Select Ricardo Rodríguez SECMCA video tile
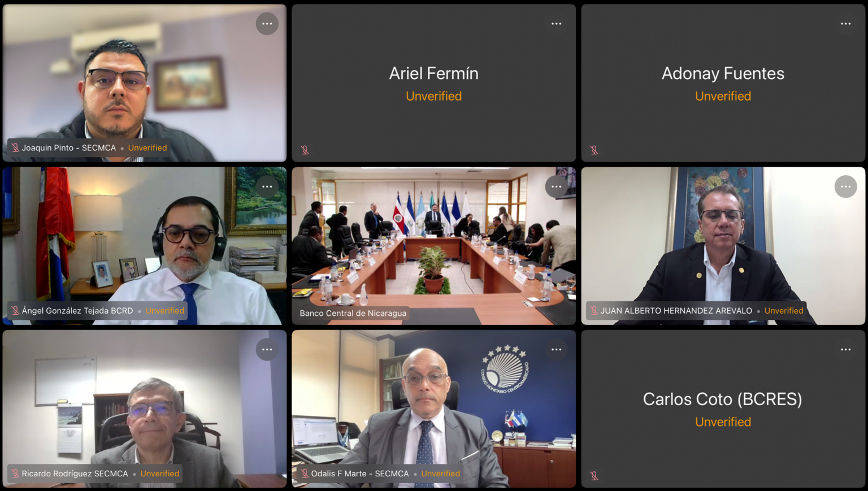Screen dimensions: 868x491 click(x=145, y=409)
